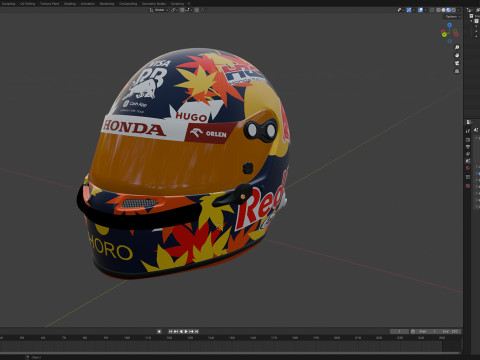480x360 pixels.
Task: Open the View Layer properties tab icon
Action: click(468, 154)
